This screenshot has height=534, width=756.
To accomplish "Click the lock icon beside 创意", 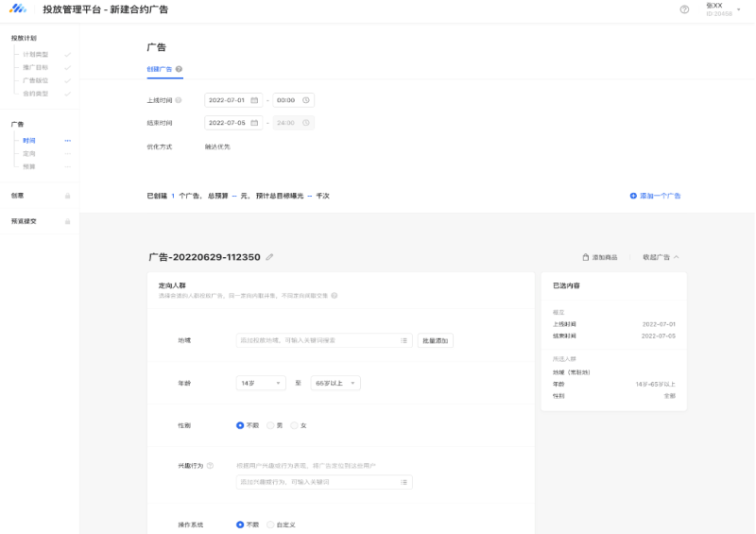I will pyautogui.click(x=67, y=196).
